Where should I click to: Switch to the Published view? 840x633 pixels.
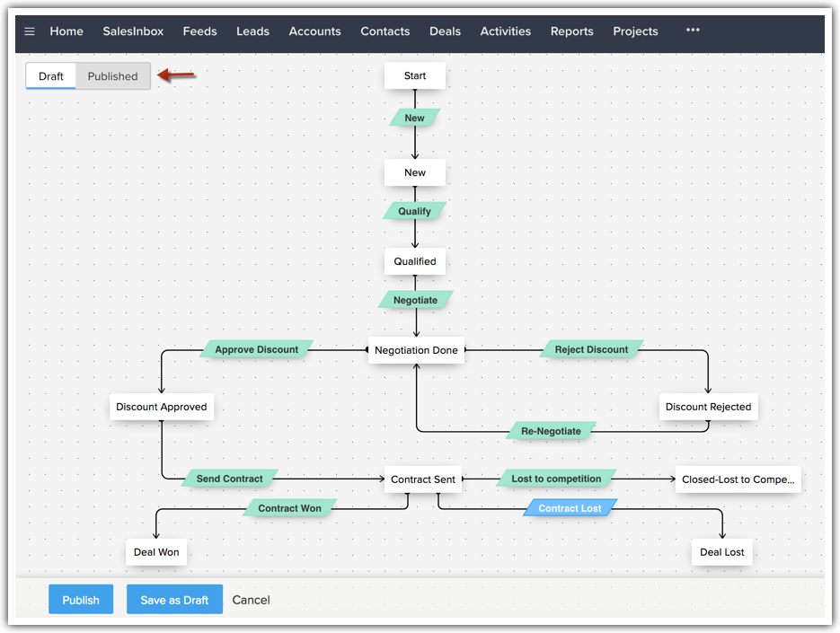pyautogui.click(x=112, y=76)
